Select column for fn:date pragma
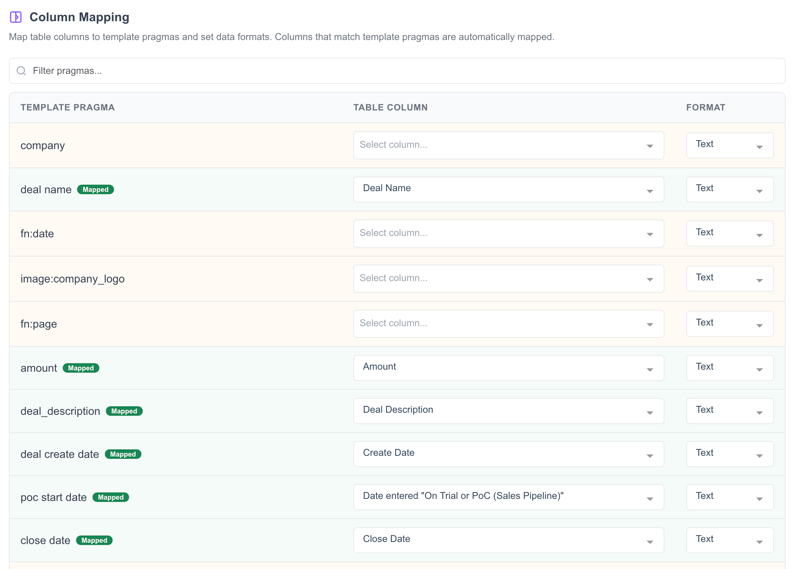Image resolution: width=800 pixels, height=569 pixels. pos(508,233)
